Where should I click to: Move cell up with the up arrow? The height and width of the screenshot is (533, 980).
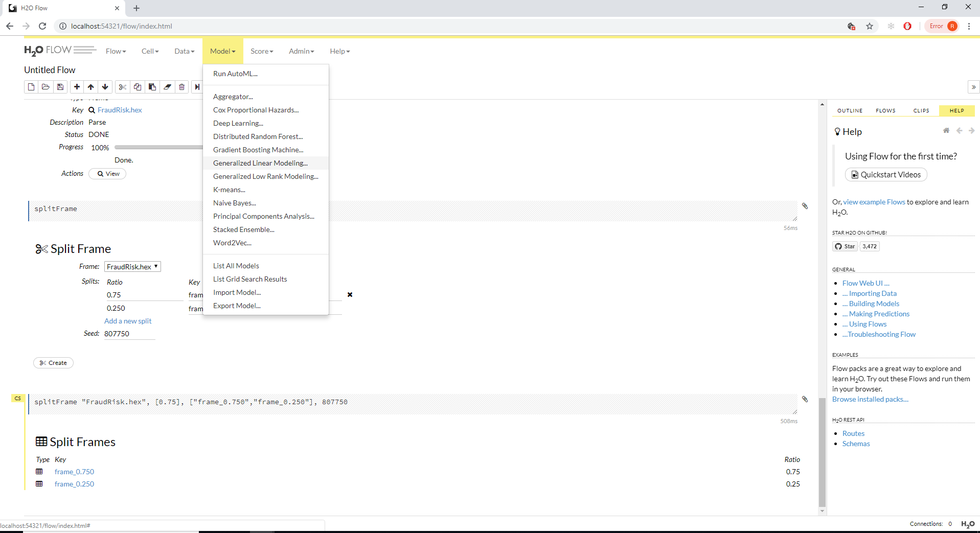[x=91, y=87]
